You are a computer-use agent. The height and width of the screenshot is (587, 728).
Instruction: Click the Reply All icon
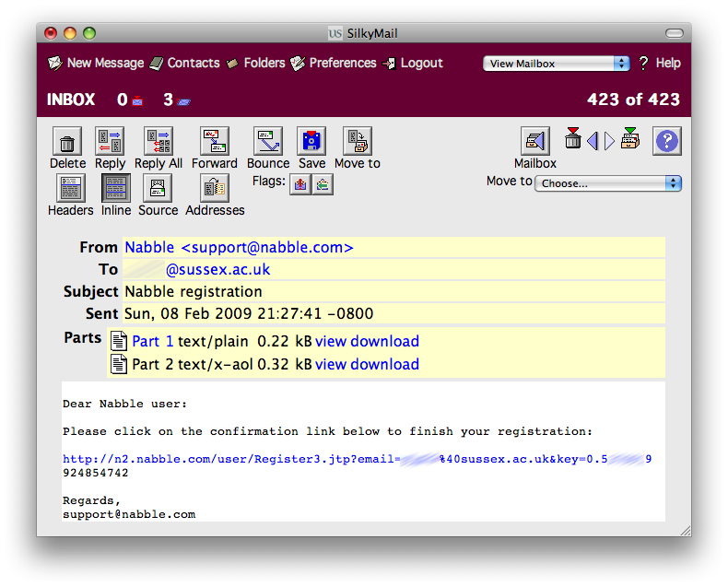pos(158,142)
